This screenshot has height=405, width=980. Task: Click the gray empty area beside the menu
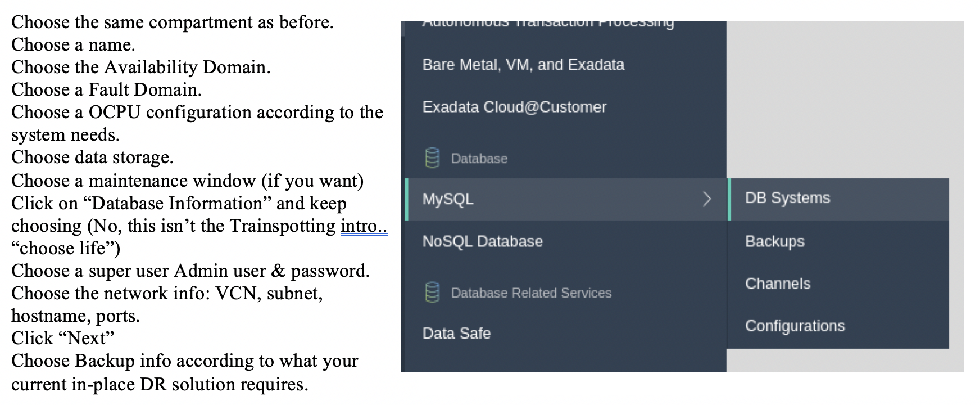[x=843, y=96]
